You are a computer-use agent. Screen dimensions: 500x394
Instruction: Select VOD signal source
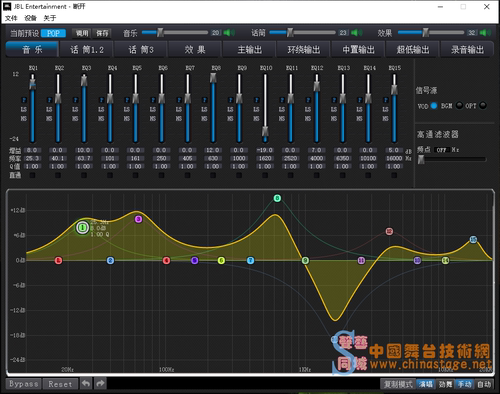click(434, 106)
